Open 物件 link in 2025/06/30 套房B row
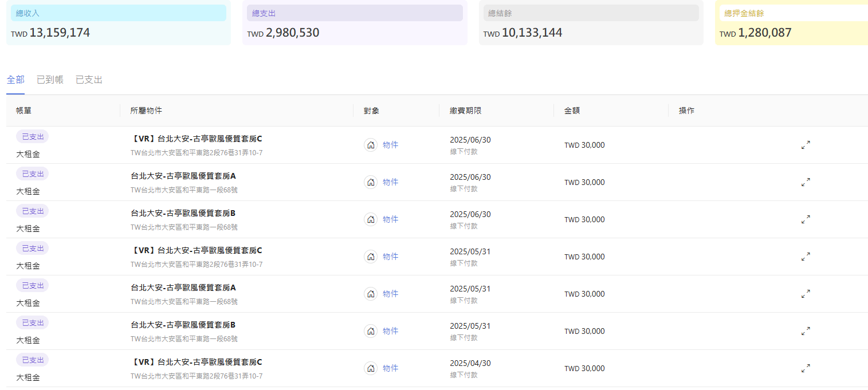Screen dimensions: 868x390 pyautogui.click(x=390, y=219)
